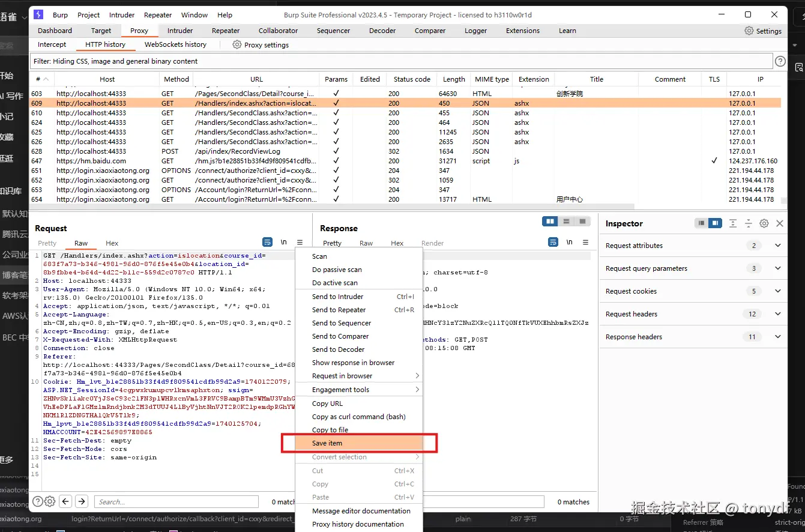Viewport: 805px width, 532px height.
Task: Toggle \n non-printable characters in Response panel
Action: click(x=569, y=242)
